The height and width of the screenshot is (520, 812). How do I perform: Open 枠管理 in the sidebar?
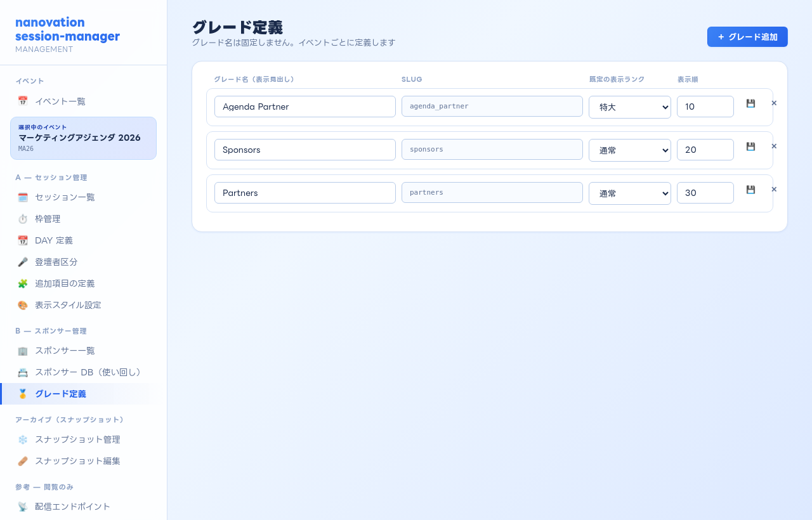pyautogui.click(x=84, y=219)
